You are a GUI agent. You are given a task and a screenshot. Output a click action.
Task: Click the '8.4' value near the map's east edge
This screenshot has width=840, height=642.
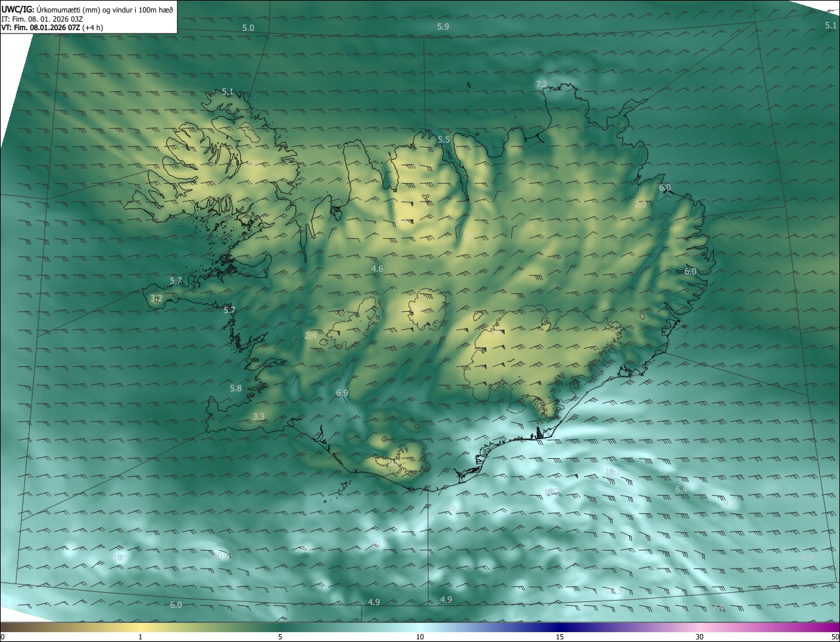click(x=807, y=557)
